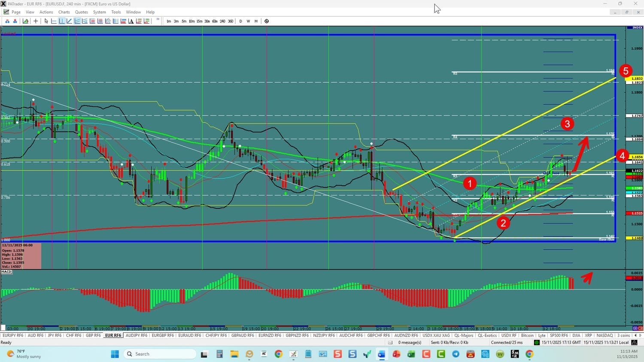Click the weekly 'W' timeframe button
Image resolution: width=644 pixels, height=362 pixels.
tap(248, 21)
